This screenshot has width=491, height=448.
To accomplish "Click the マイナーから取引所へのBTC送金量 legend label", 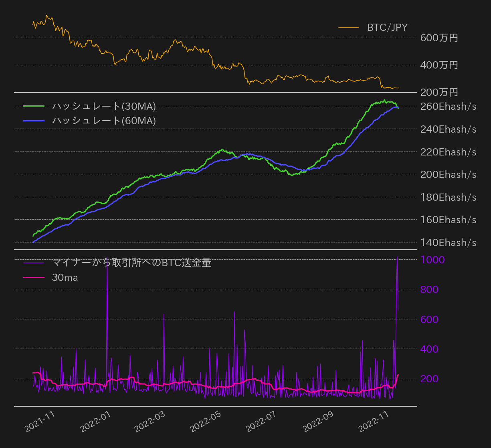I will click(x=131, y=263).
